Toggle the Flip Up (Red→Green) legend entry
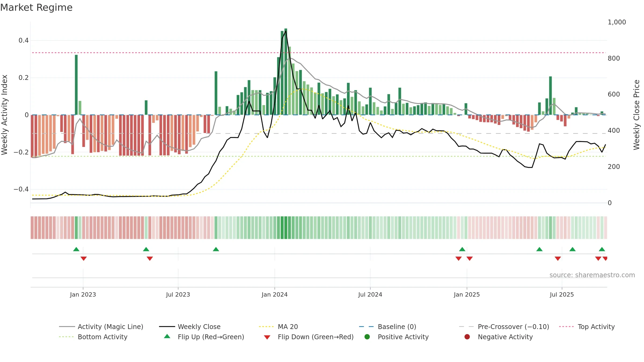 click(x=204, y=337)
